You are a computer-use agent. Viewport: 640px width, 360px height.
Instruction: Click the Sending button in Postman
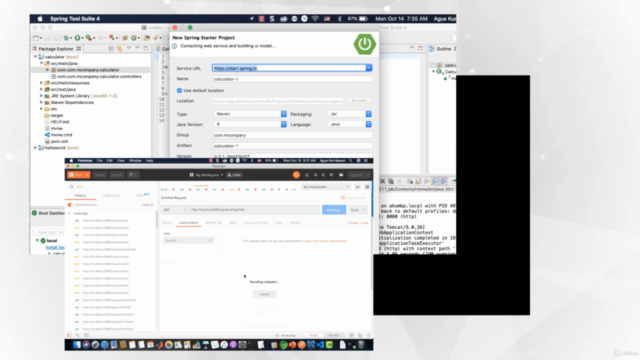(334, 210)
